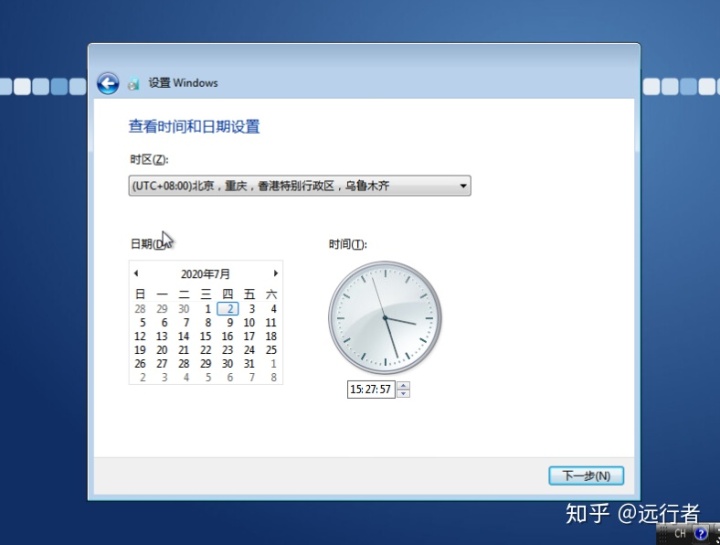This screenshot has width=720, height=545.
Task: Pick July 20 on the calendar
Action: (162, 350)
